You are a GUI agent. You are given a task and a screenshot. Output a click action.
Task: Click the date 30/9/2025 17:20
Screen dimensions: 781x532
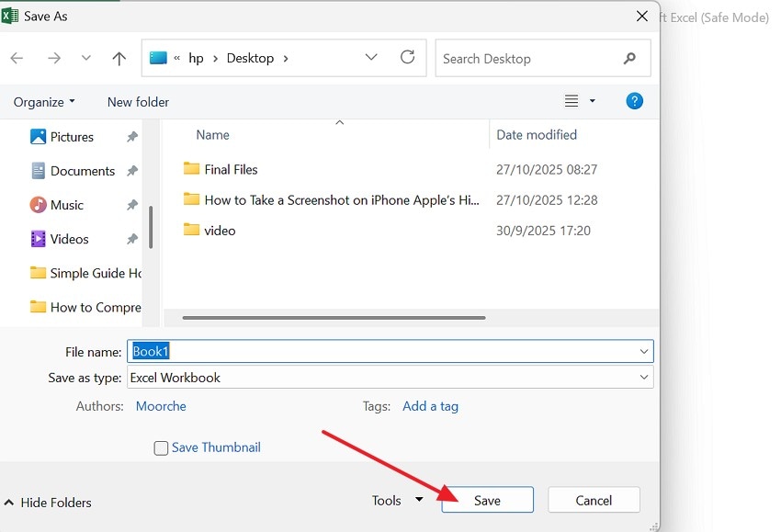pos(543,231)
